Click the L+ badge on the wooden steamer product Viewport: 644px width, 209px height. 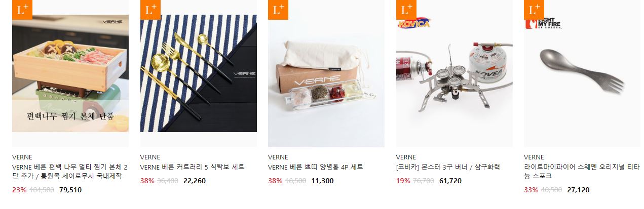22,10
